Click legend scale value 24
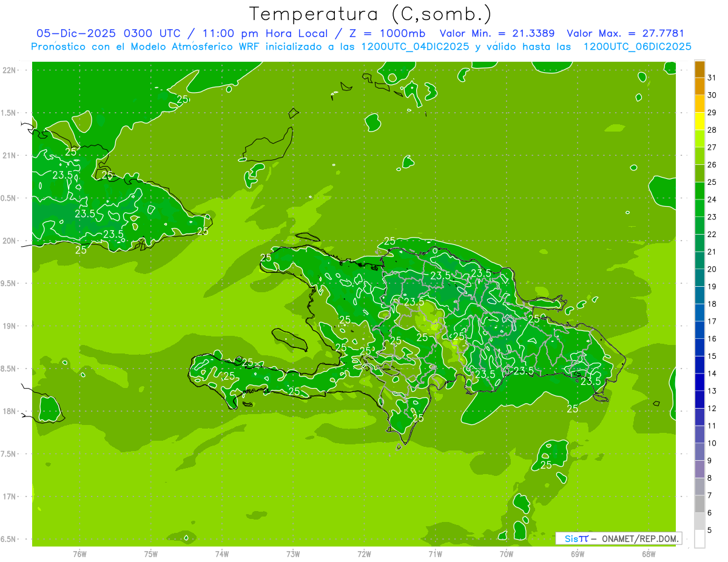Image resolution: width=728 pixels, height=562 pixels. tap(712, 199)
